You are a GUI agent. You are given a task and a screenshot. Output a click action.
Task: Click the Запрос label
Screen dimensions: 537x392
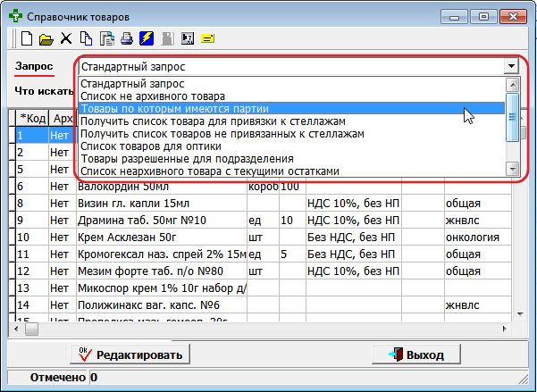pos(34,66)
